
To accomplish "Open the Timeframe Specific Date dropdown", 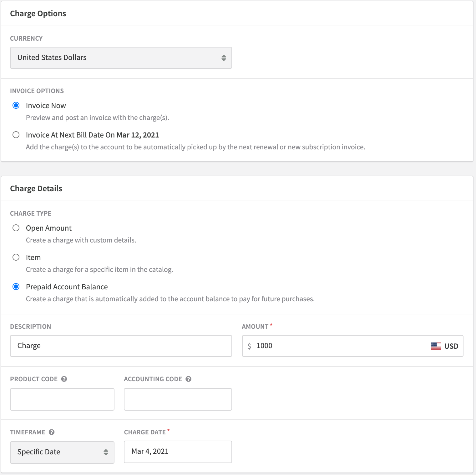I will pyautogui.click(x=62, y=452).
